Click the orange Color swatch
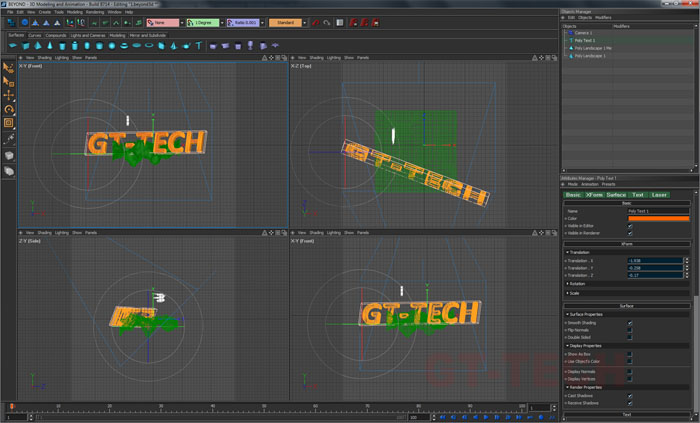Image resolution: width=700 pixels, height=423 pixels. 658,219
